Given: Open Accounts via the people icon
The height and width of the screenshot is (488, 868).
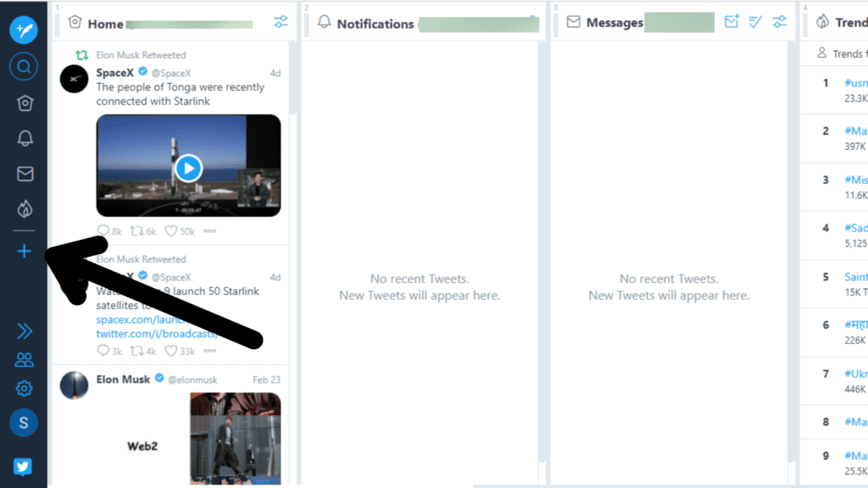Looking at the screenshot, I should tap(25, 360).
